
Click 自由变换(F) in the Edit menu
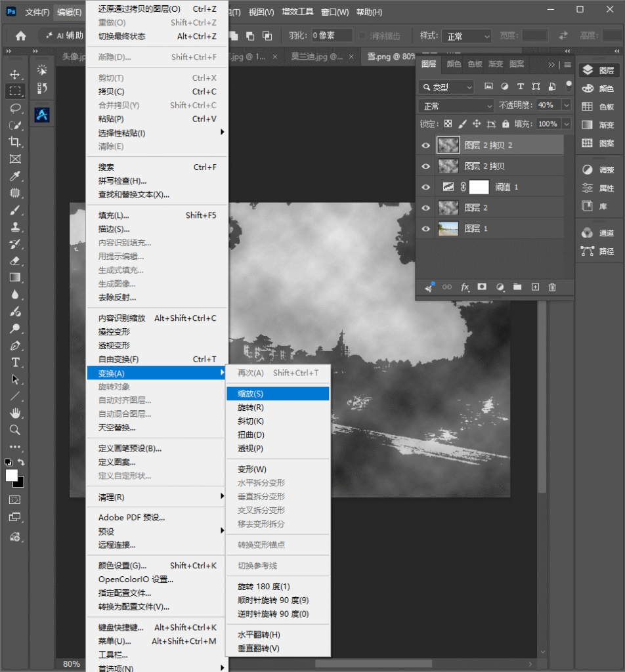click(x=156, y=359)
